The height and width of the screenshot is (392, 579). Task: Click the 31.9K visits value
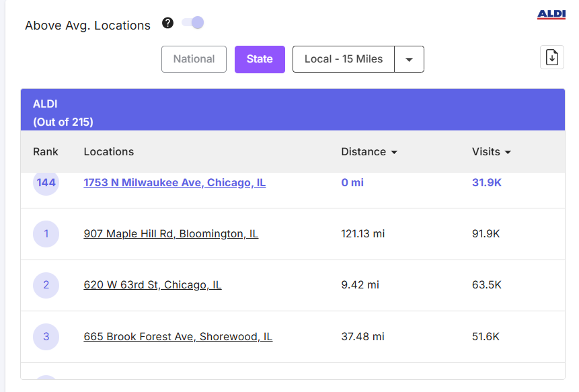487,182
